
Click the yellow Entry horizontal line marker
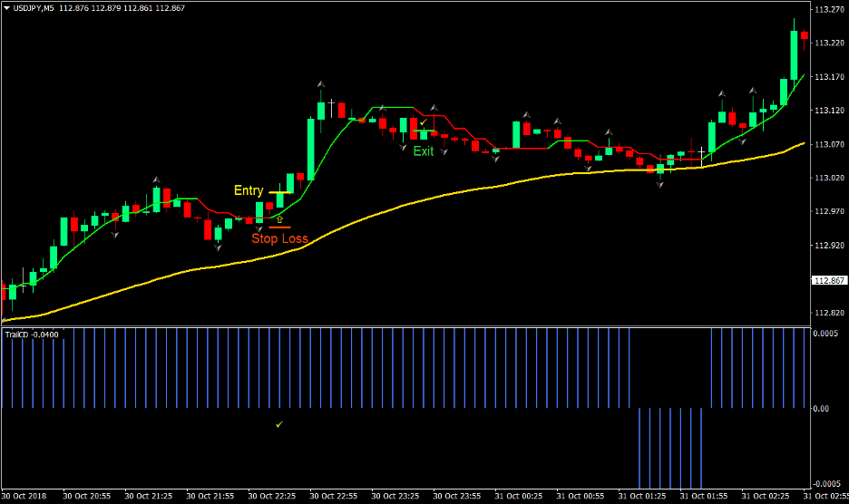(x=278, y=193)
